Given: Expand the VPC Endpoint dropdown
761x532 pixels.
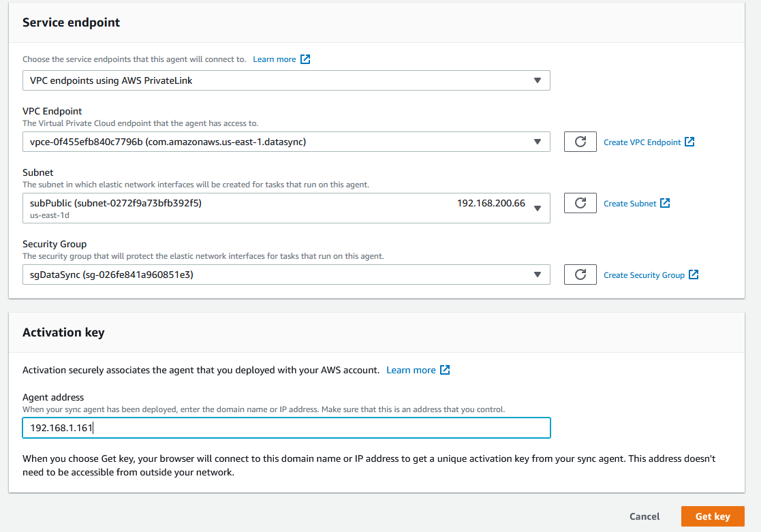Looking at the screenshot, I should [x=286, y=142].
